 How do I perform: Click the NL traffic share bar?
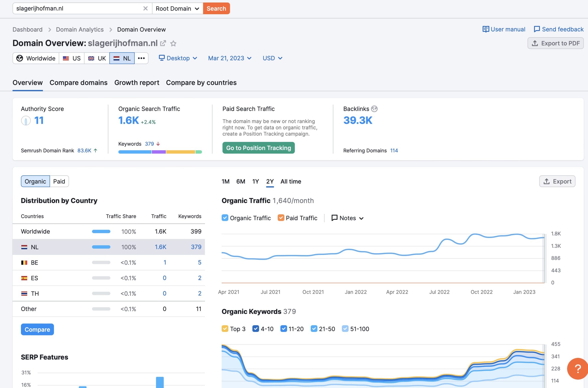pyautogui.click(x=101, y=247)
